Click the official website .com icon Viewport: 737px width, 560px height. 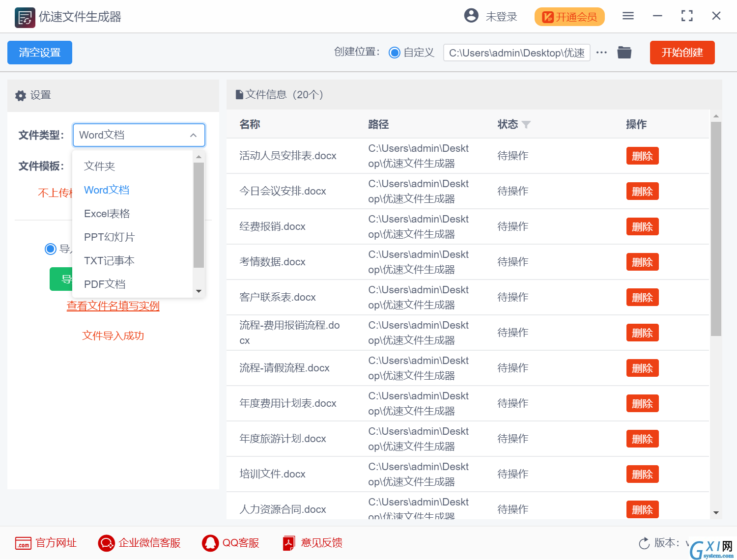(23, 543)
